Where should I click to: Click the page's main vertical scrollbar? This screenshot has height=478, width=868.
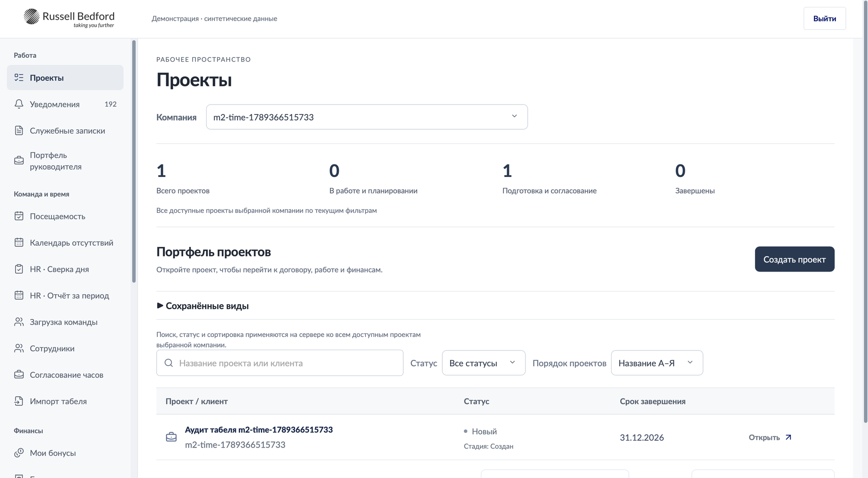point(865,211)
